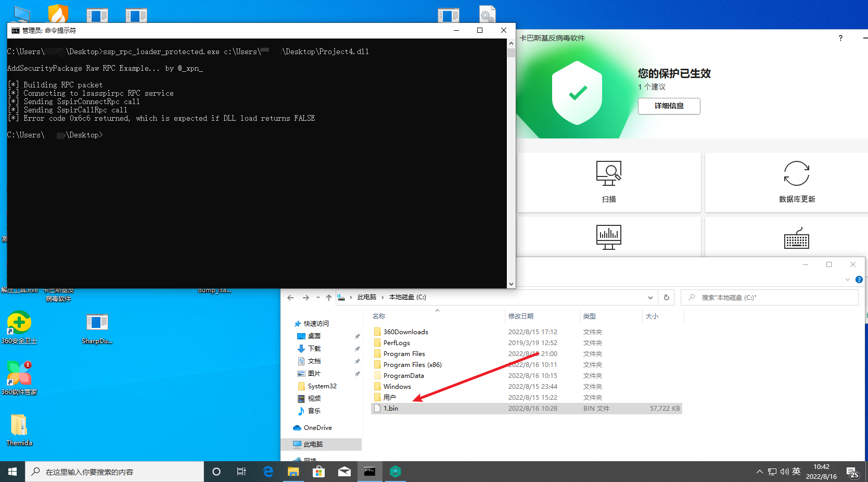The image size is (868, 482).
Task: Click the green Kaspersky icon in the taskbar
Action: pyautogui.click(x=395, y=472)
